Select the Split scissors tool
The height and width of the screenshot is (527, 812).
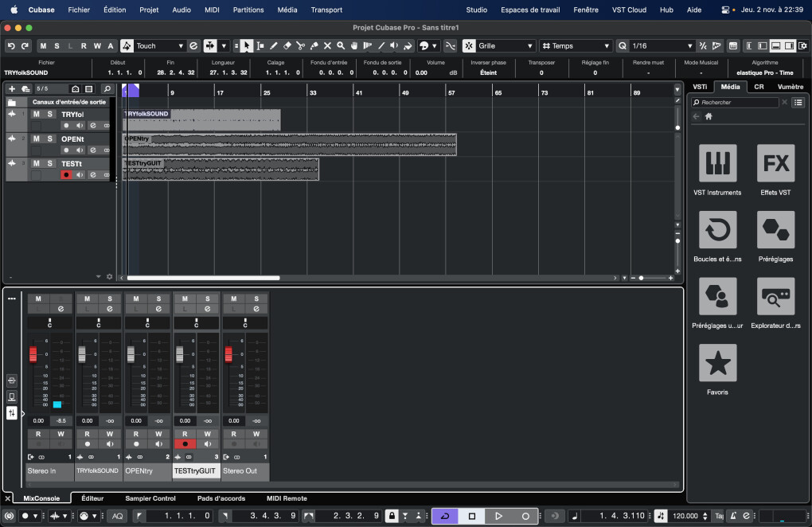[300, 46]
